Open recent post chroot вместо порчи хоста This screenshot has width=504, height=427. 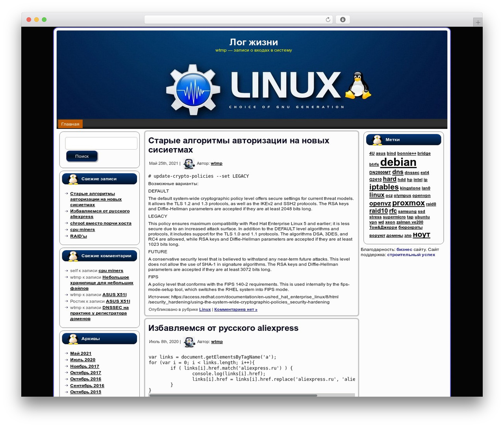coord(101,223)
